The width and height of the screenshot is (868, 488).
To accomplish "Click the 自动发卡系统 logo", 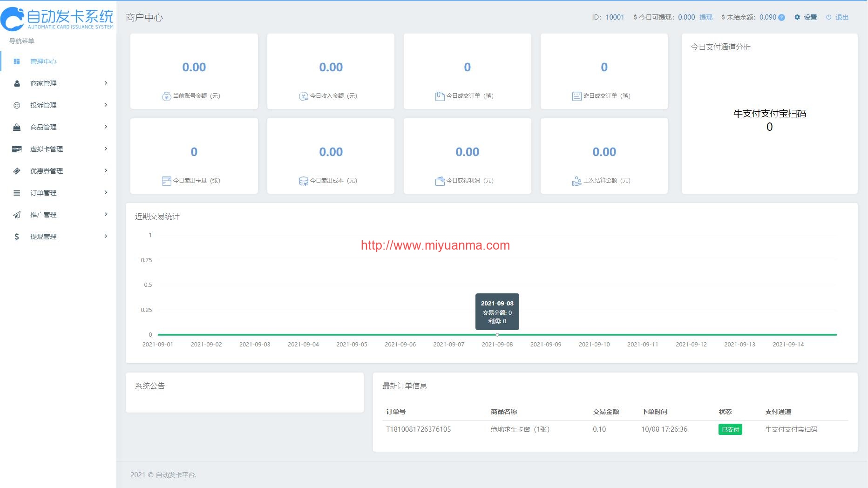I will (57, 19).
